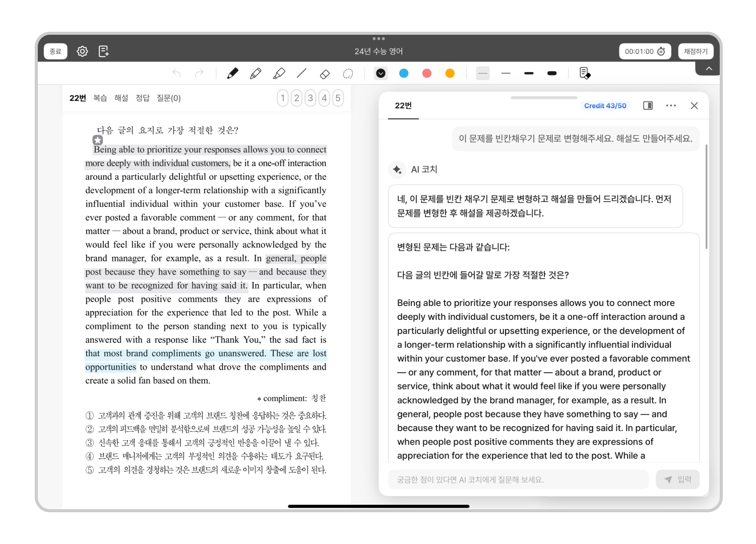
Task: Select the thinnest stroke width
Action: point(483,74)
